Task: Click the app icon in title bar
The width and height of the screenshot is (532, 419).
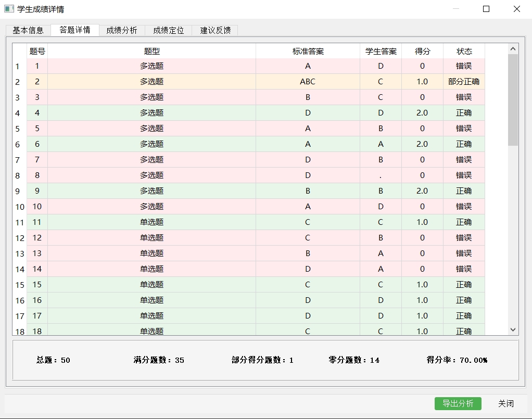Action: click(x=9, y=9)
